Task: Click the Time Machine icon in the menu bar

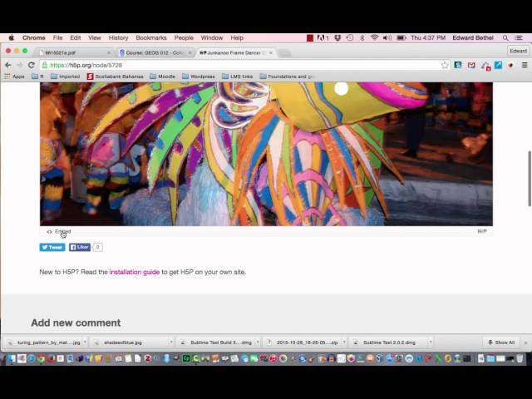Action: (x=350, y=37)
